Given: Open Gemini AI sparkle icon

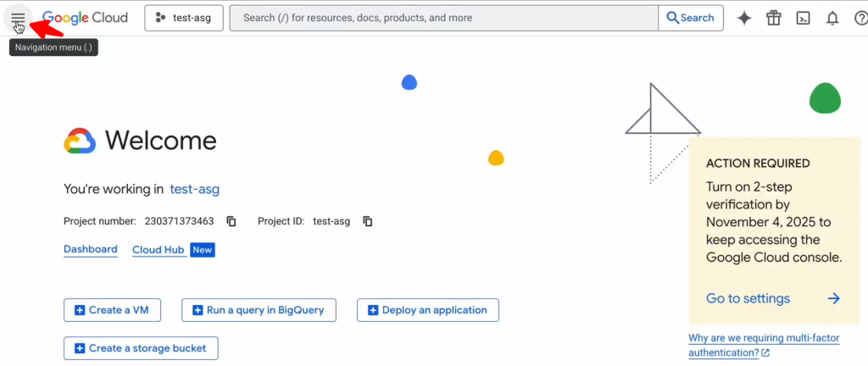Looking at the screenshot, I should pyautogui.click(x=744, y=18).
